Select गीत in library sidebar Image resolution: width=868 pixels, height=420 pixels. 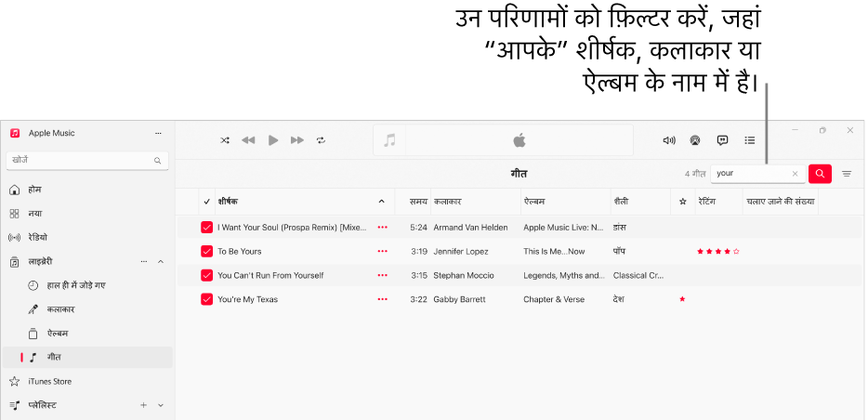click(87, 358)
